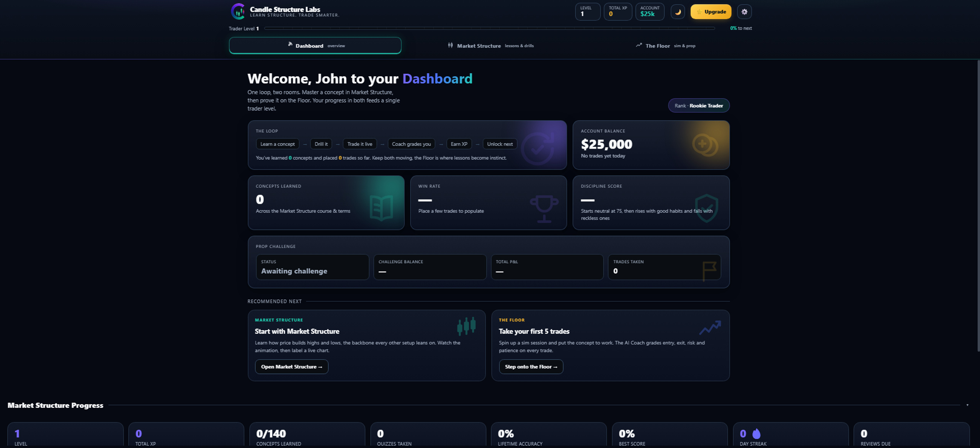Select the Unlock next step pill
Screen dimensions: 980x448
(x=500, y=144)
